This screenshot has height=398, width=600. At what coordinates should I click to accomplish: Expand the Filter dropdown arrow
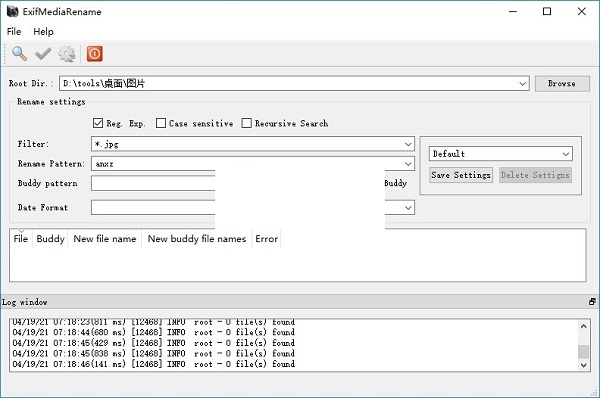408,144
